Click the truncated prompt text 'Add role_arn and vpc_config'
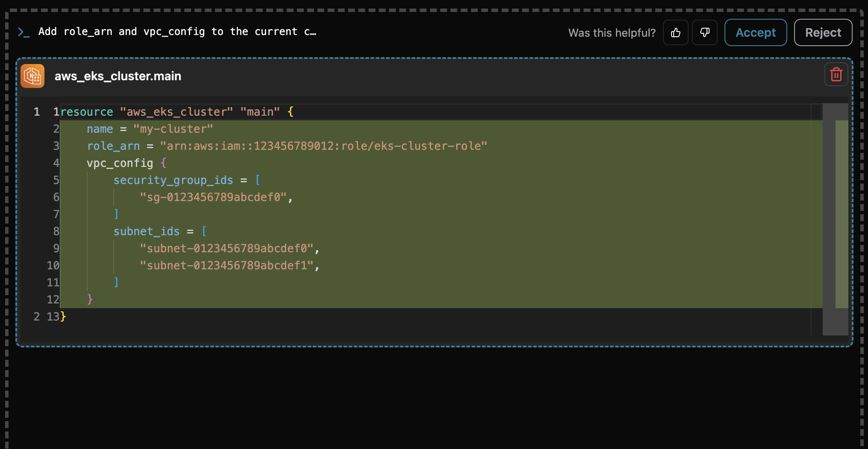The width and height of the screenshot is (868, 449). click(177, 32)
